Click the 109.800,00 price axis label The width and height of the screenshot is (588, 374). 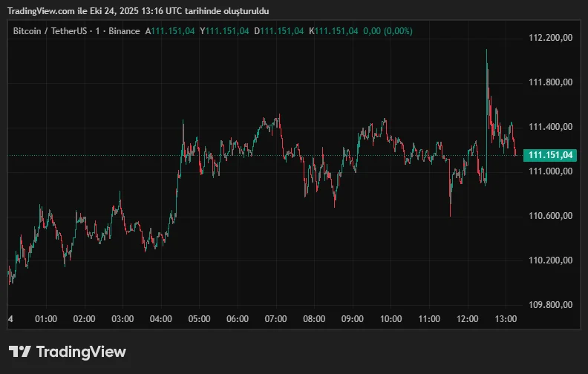pos(550,305)
